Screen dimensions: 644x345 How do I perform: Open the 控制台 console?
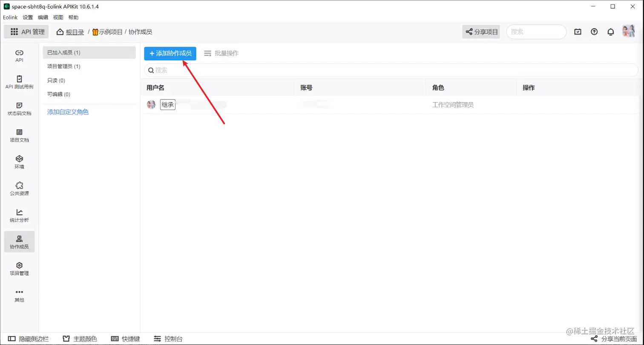[x=169, y=339]
